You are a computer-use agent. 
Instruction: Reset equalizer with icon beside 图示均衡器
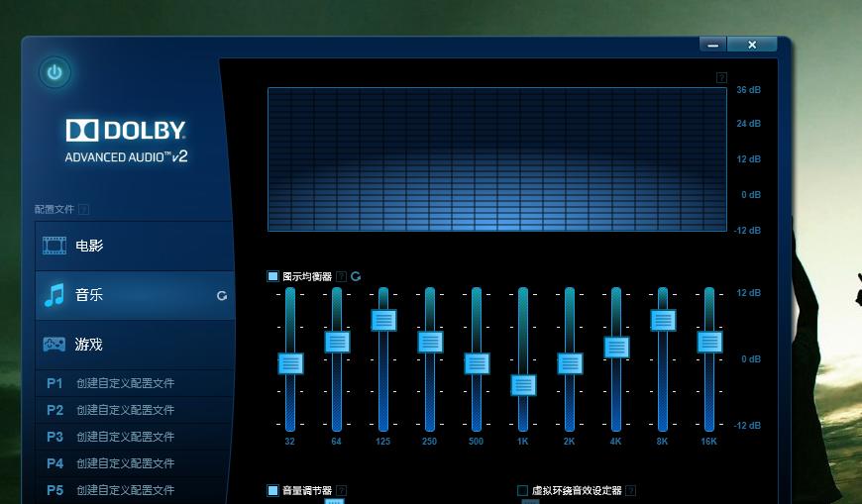(x=356, y=276)
